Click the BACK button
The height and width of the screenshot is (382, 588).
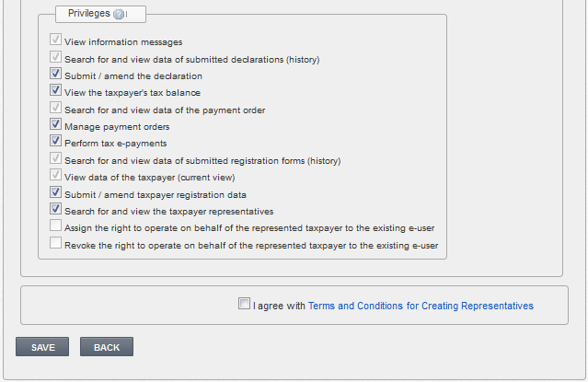click(107, 347)
